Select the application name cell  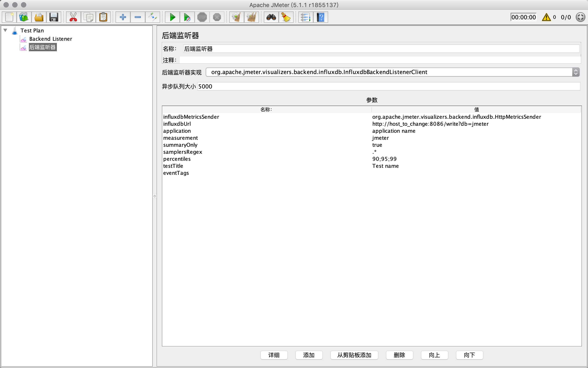point(267,131)
